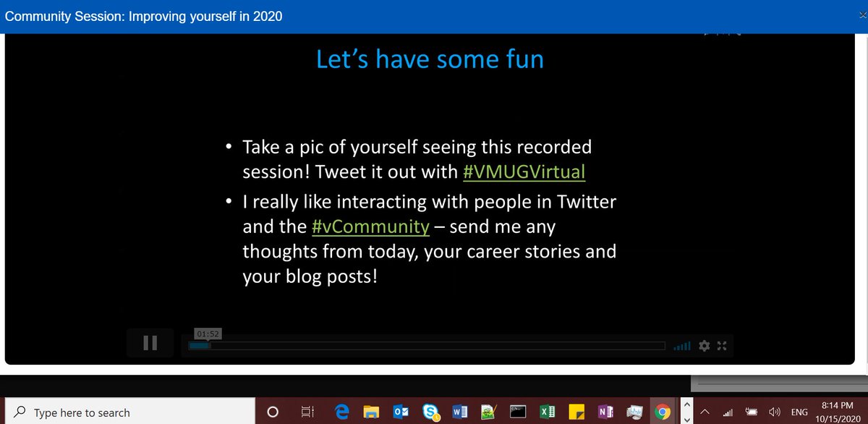Open File Explorer from the taskbar
The image size is (868, 424).
[x=370, y=412]
